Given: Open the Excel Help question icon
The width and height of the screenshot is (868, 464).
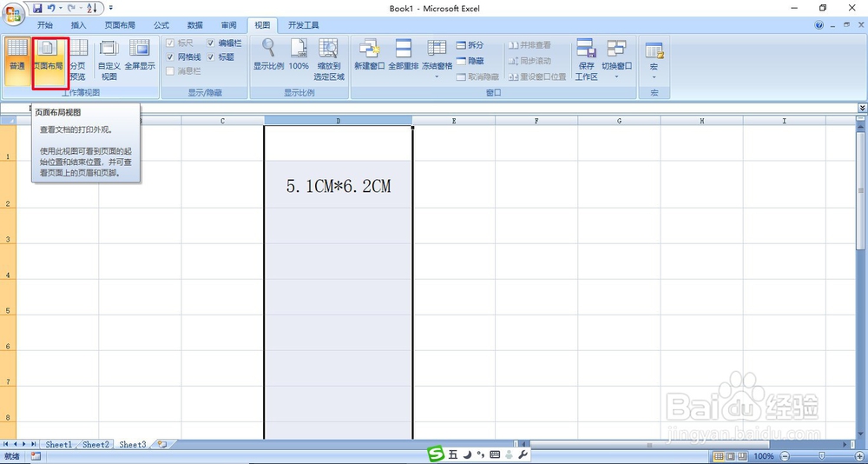Looking at the screenshot, I should pyautogui.click(x=819, y=25).
